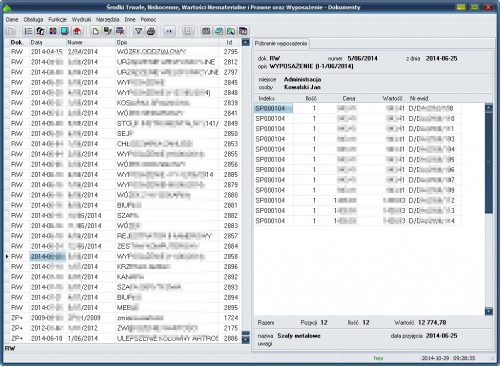Click the red umbrella house toolbar icon
Screen dimensions: 500x367
click(77, 31)
